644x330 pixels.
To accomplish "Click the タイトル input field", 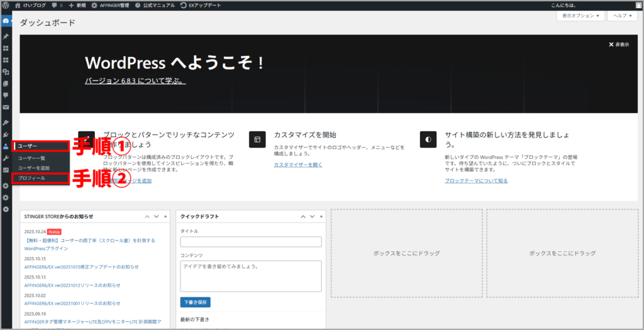I will click(x=250, y=242).
